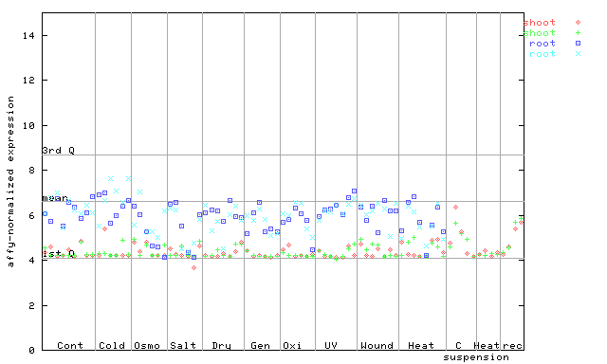Screen dimensions: 607x364
Task: Select the red 'shoot' legend label
Action: coord(540,23)
